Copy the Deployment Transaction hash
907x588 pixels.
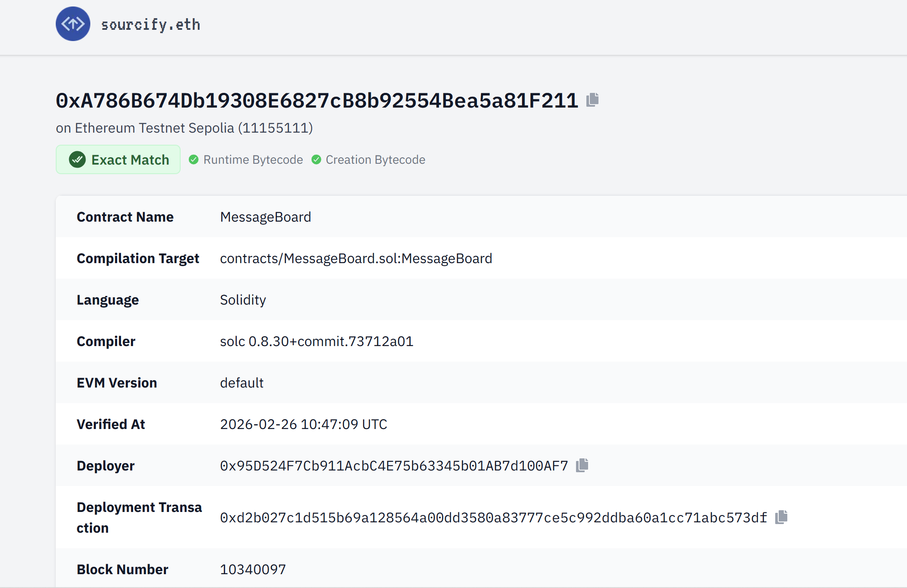point(781,517)
